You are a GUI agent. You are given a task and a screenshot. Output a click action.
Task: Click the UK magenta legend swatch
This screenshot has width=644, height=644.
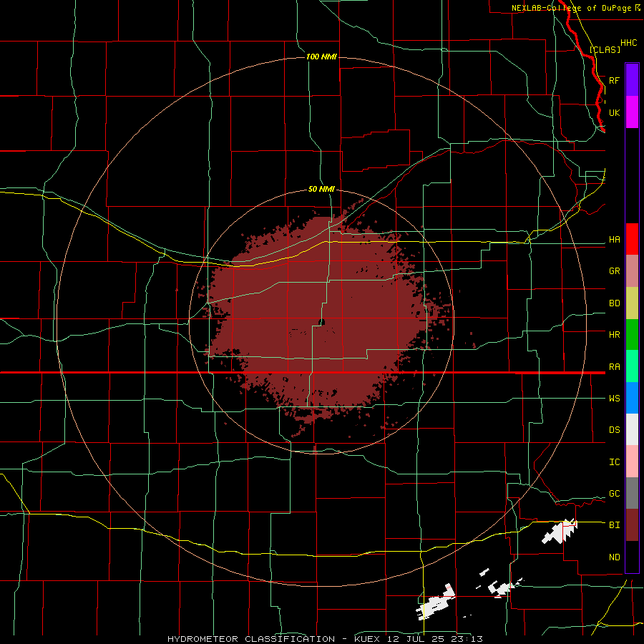(632, 112)
